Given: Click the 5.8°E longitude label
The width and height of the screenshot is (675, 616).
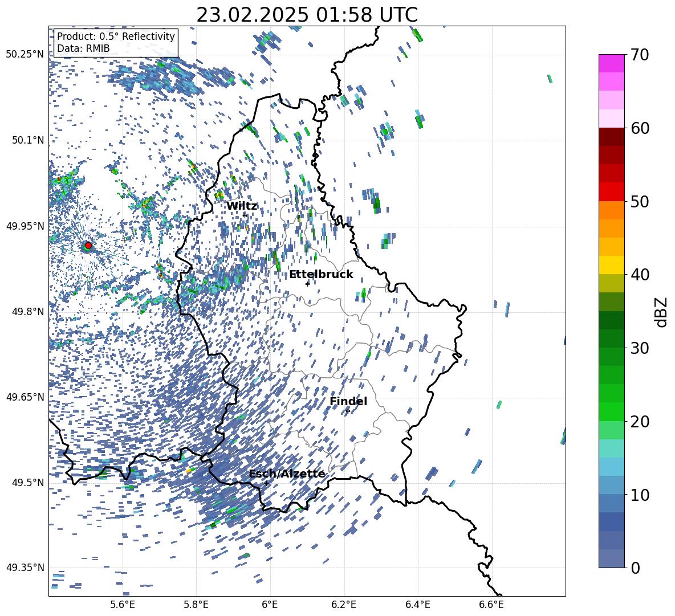Looking at the screenshot, I should (x=196, y=605).
